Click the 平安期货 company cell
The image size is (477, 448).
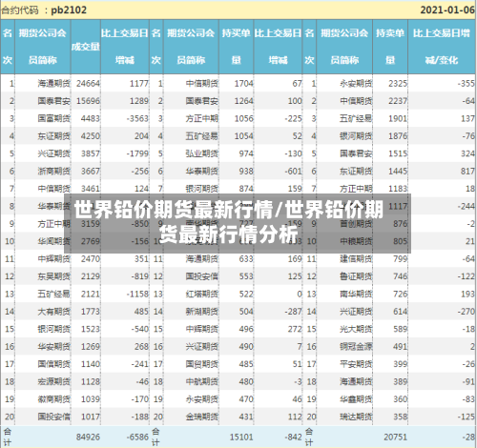click(356, 364)
